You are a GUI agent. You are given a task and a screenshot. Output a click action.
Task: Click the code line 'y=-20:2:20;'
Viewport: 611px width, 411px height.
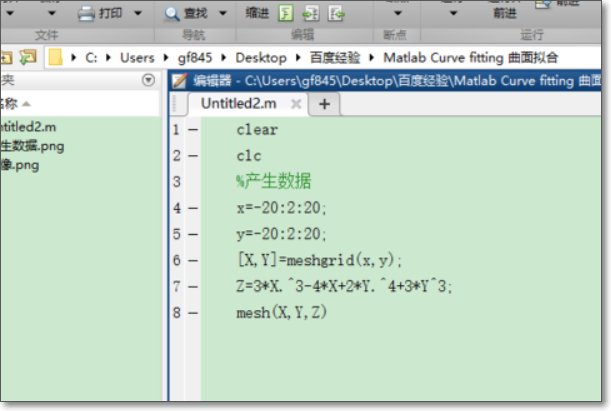point(281,234)
